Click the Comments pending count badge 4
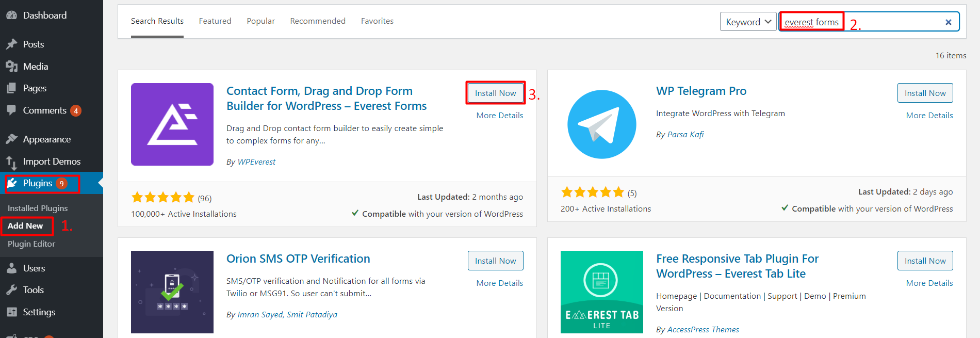Screen dimensions: 980x338 (76, 111)
